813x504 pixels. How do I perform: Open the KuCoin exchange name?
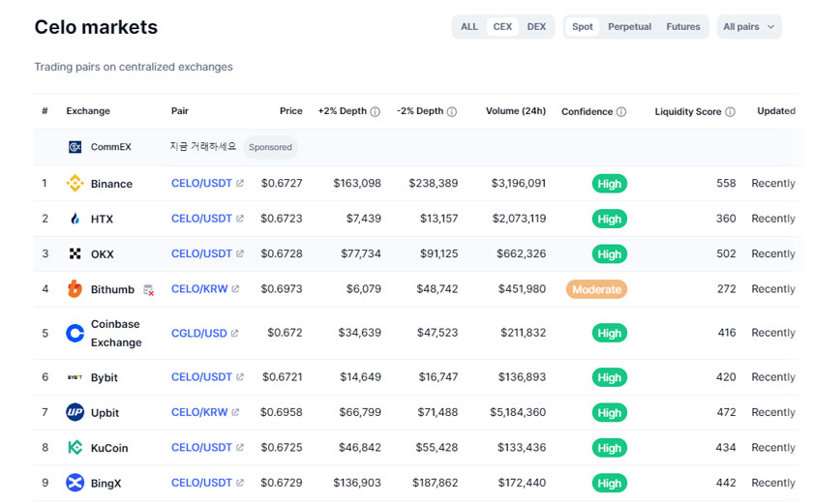tap(109, 448)
